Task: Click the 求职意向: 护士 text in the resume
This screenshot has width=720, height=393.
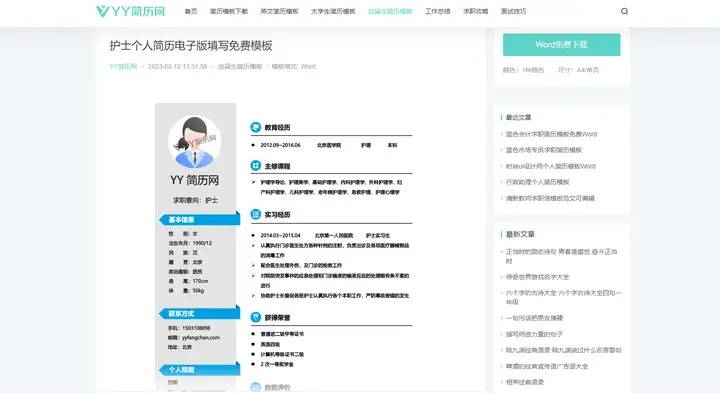Action: (x=195, y=200)
